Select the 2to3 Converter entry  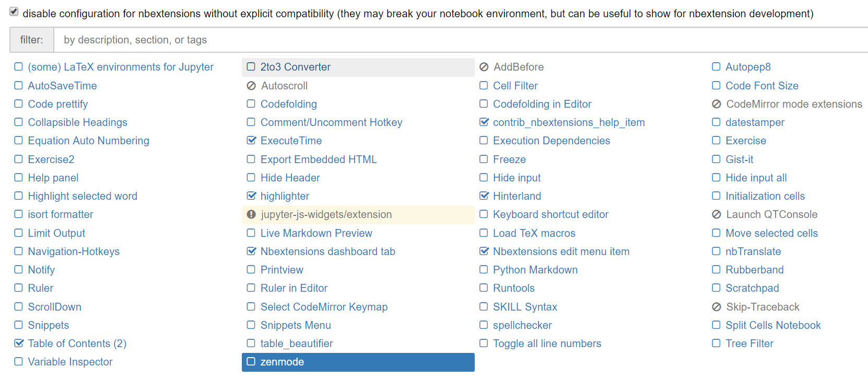(358, 67)
